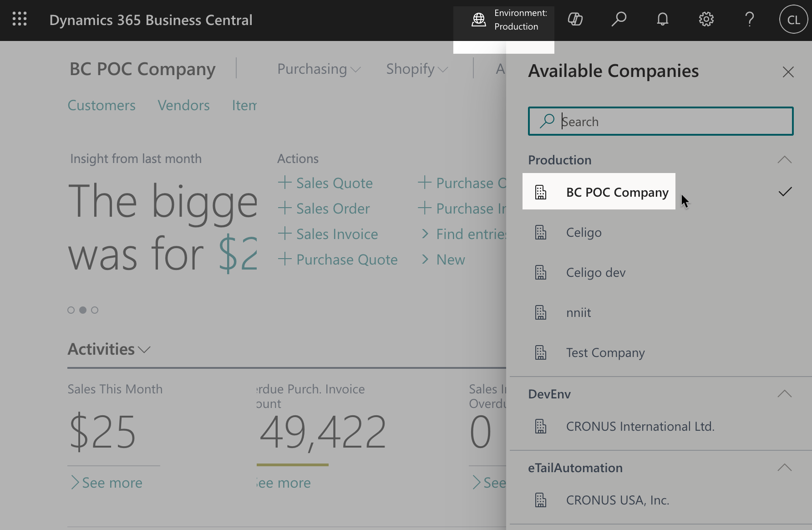Click building icon beside nniit
This screenshot has width=812, height=530.
tap(541, 312)
